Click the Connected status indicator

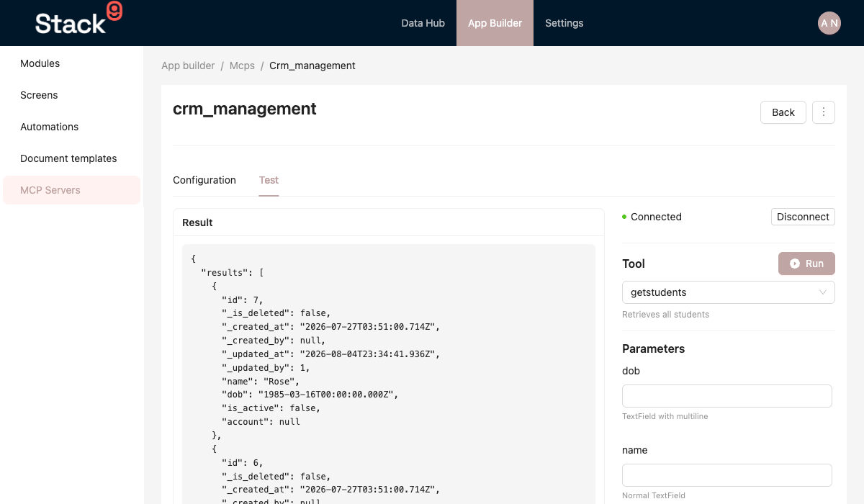click(x=652, y=217)
